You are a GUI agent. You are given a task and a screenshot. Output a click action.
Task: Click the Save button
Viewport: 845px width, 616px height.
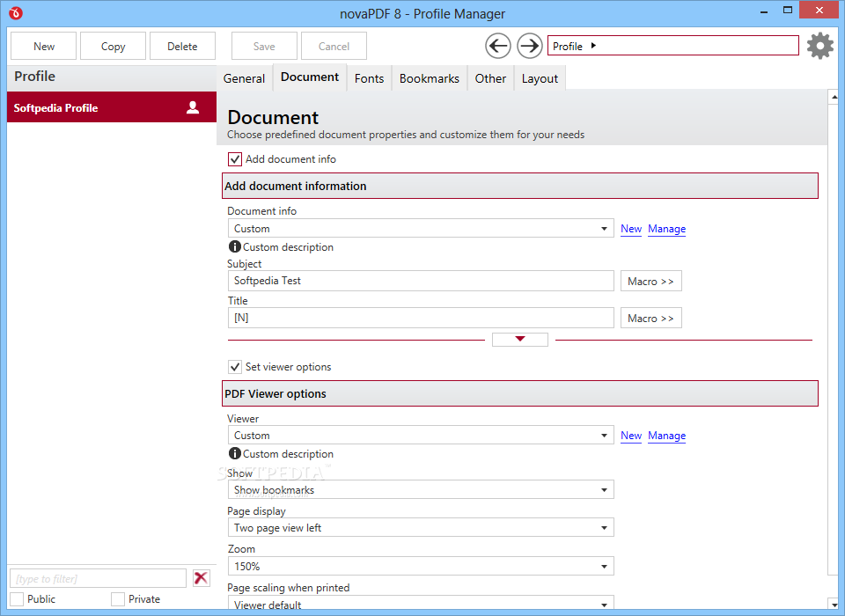264,47
